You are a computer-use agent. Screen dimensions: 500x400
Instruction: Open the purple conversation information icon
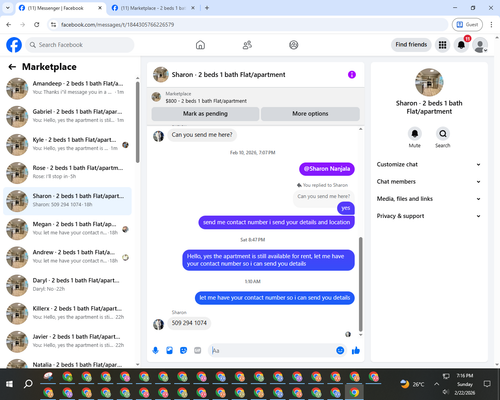(352, 75)
